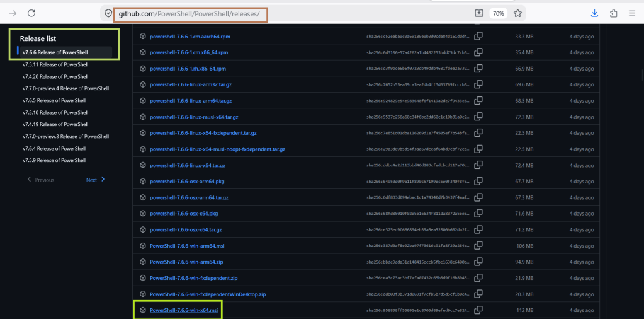Open v7.6.5 Release of PowerShell
The height and width of the screenshot is (319, 644).
(54, 100)
